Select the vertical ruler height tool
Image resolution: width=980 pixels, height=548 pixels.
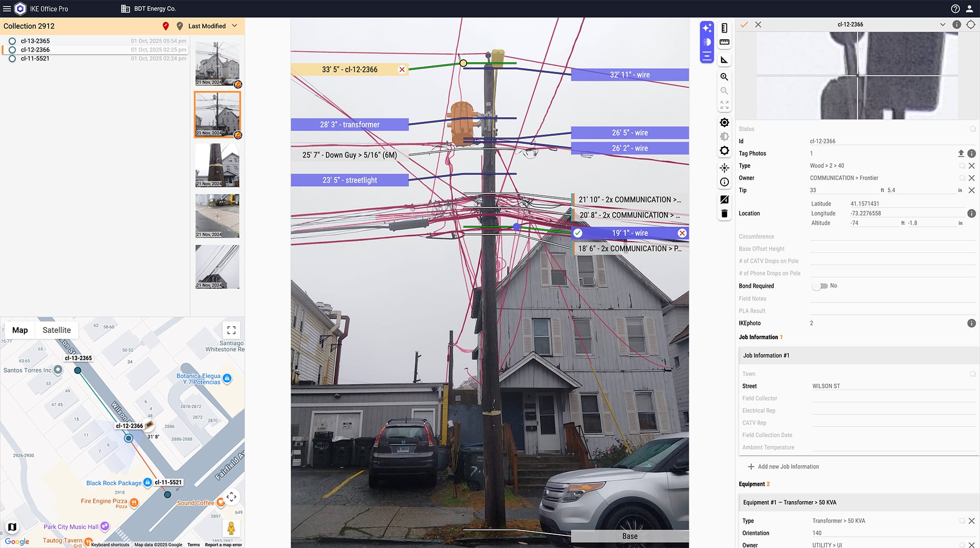click(724, 28)
